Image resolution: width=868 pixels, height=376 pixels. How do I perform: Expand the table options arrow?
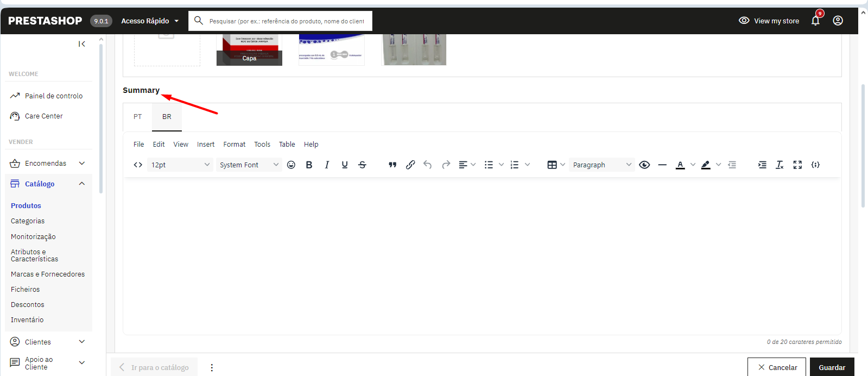tap(562, 165)
